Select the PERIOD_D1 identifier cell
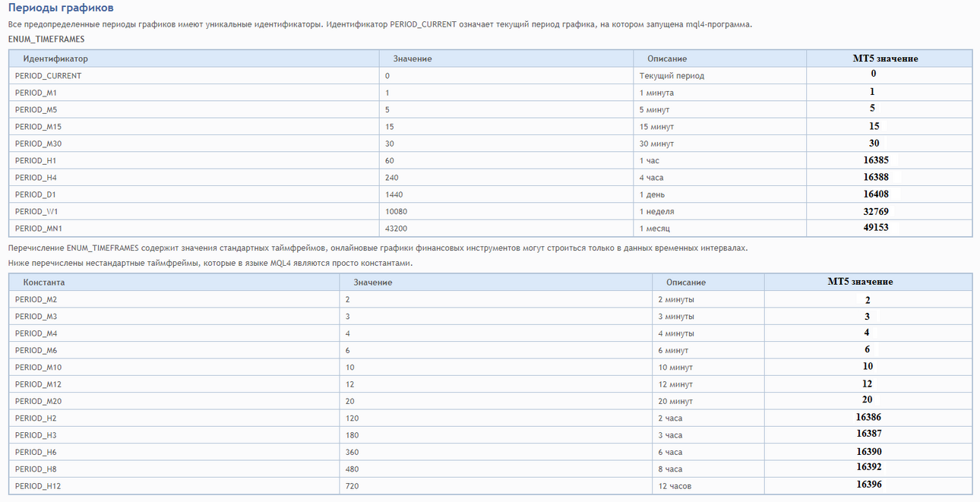This screenshot has width=980, height=502. [x=194, y=194]
